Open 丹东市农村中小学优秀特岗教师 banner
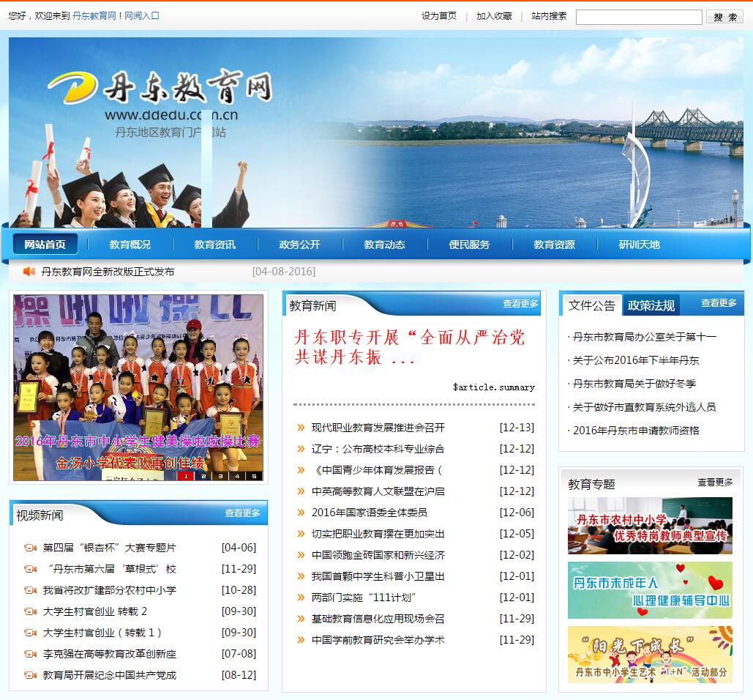This screenshot has height=700, width=753. tap(650, 526)
